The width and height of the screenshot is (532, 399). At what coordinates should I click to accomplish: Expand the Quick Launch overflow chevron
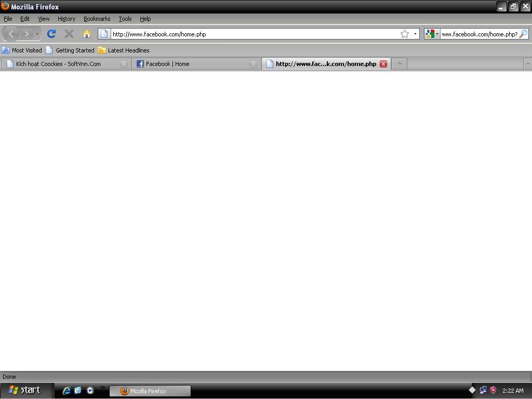tap(102, 387)
